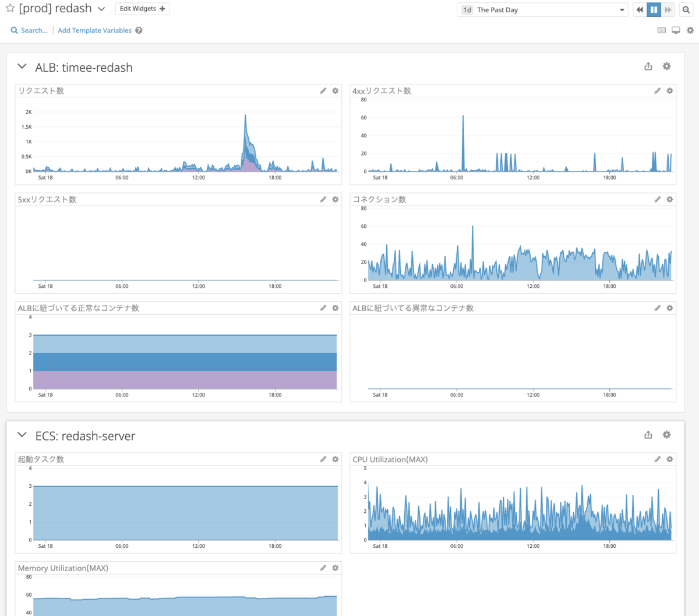The image size is (699, 616).
Task: Star the [prod] redash dashboard as favorite
Action: click(10, 9)
